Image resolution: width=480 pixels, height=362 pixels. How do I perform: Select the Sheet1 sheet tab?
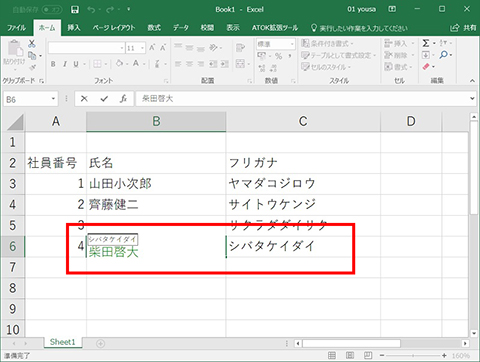63,342
